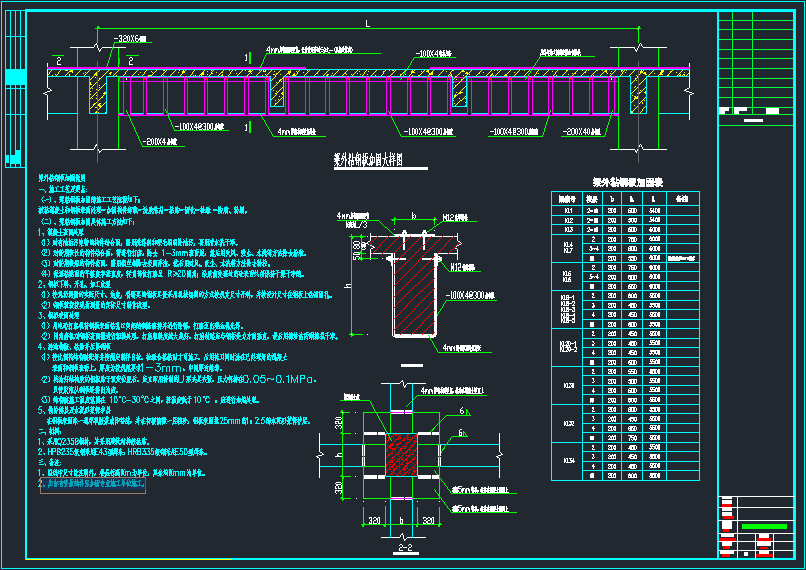Click the KL1 cell in reinforcement table
The height and width of the screenshot is (570, 806).
pyautogui.click(x=568, y=211)
